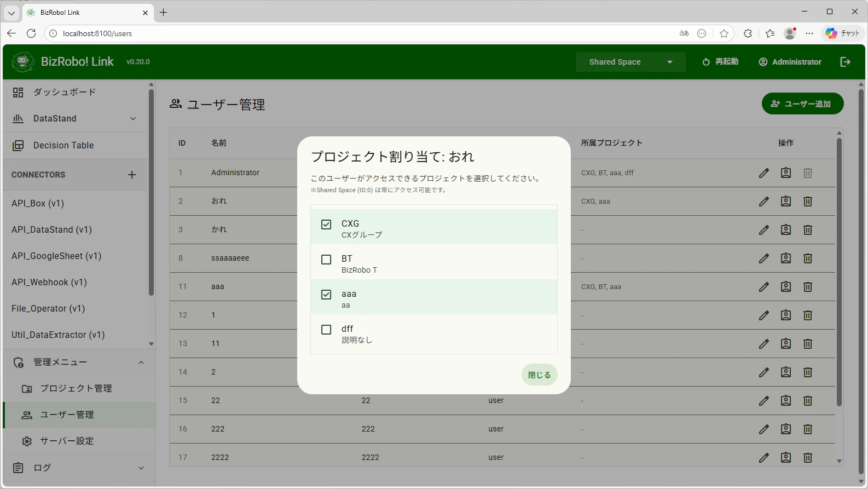The width and height of the screenshot is (868, 489).
Task: Delete user ssaaaaeee with trash icon
Action: click(808, 258)
